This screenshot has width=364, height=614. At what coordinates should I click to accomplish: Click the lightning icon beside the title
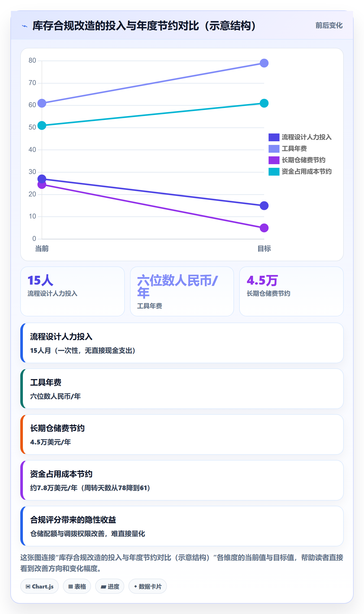coord(25,26)
